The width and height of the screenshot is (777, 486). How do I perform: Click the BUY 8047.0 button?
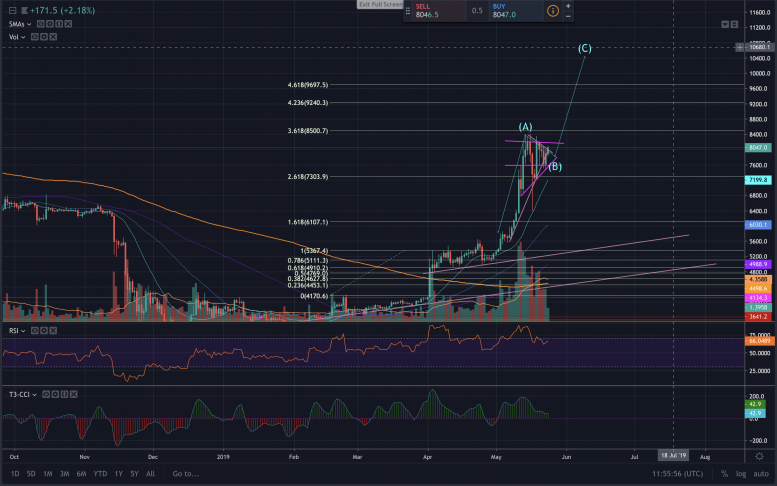point(515,11)
